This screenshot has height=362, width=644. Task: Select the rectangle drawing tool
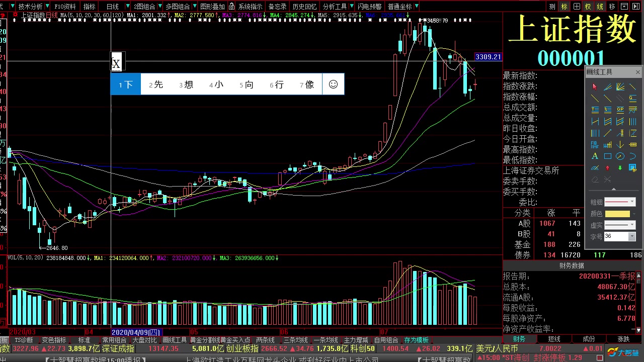[x=608, y=156]
